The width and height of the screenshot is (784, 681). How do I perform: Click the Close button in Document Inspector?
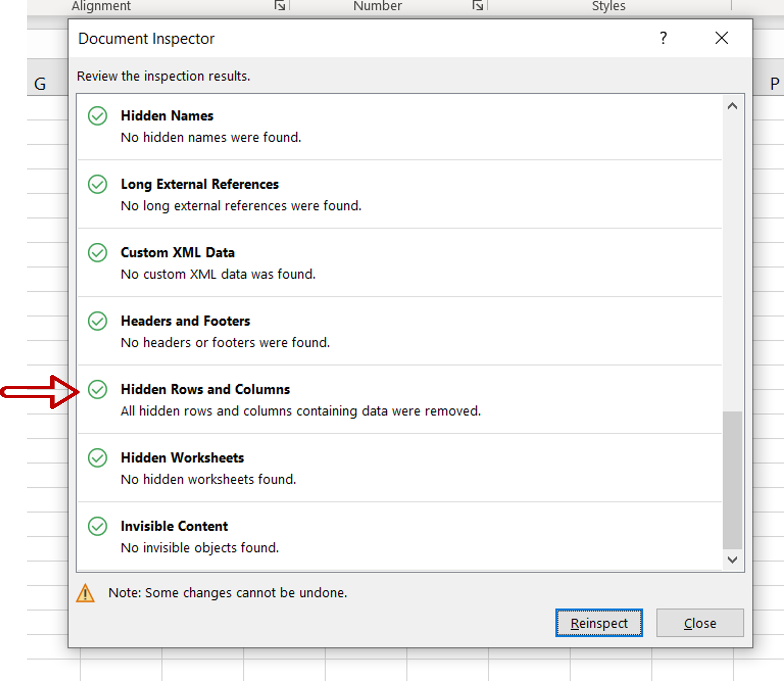700,623
